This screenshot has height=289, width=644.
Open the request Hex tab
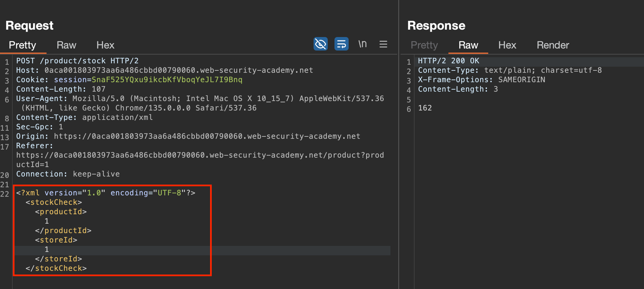[105, 45]
